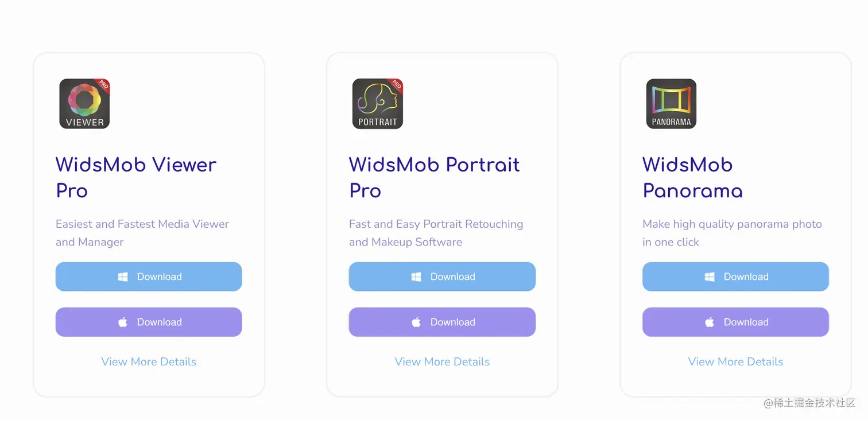Click Windows logo in Viewer Pro Download button

(123, 277)
